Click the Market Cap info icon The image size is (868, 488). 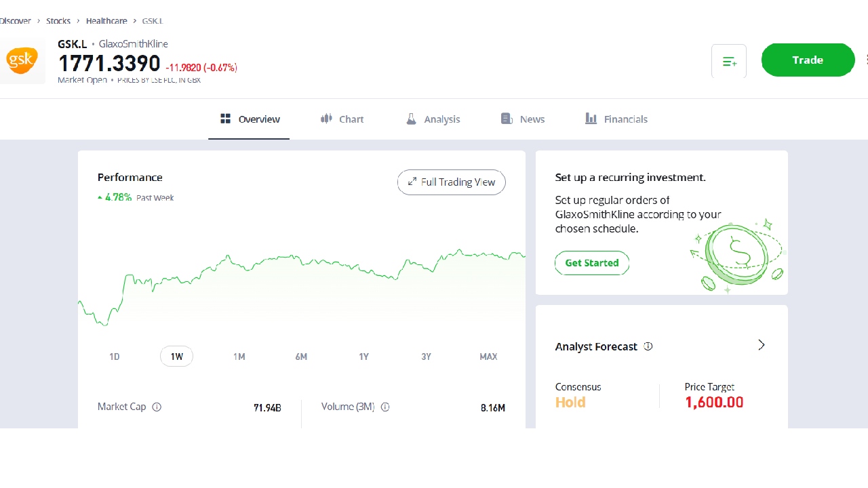pos(157,407)
